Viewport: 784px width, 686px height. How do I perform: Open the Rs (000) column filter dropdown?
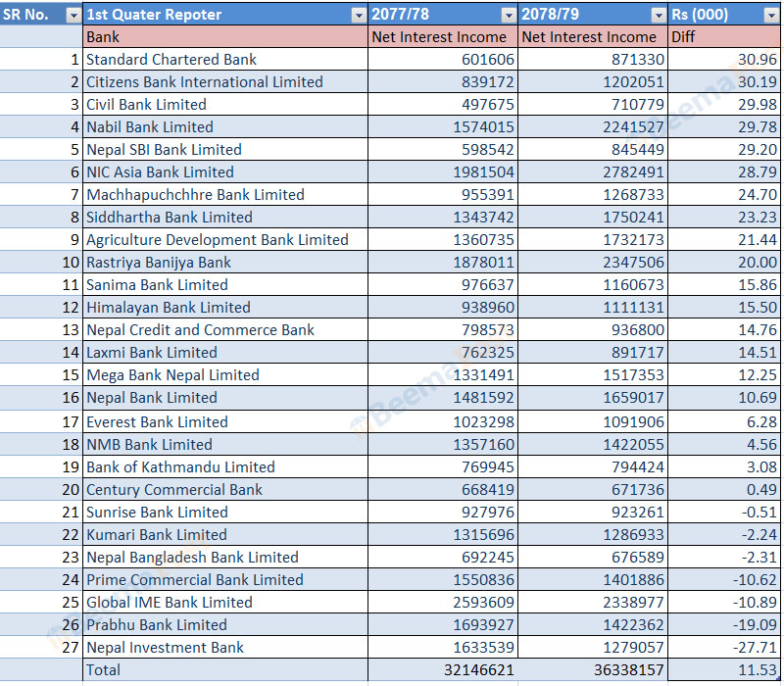coord(771,15)
